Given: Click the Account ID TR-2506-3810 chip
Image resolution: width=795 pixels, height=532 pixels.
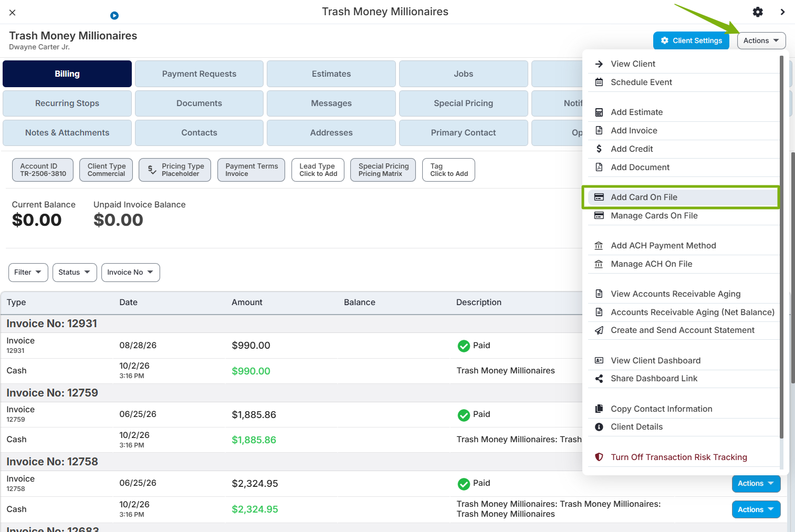Looking at the screenshot, I should 43,170.
